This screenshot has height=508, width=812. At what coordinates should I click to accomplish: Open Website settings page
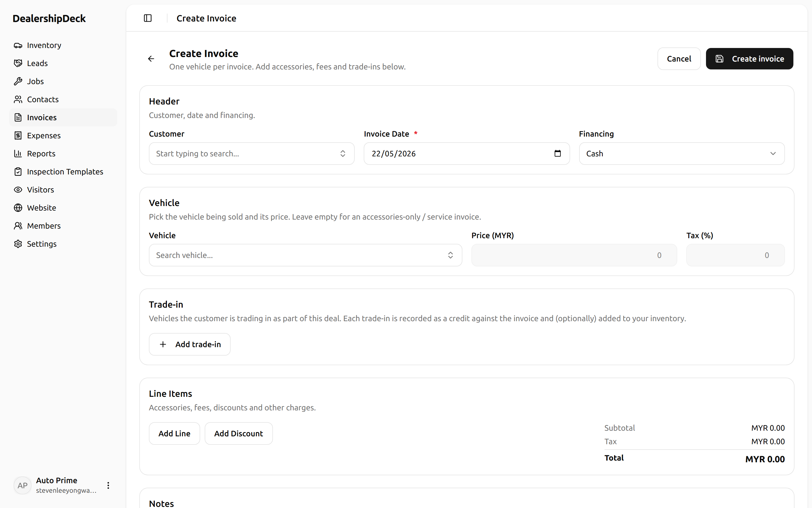[63, 208]
